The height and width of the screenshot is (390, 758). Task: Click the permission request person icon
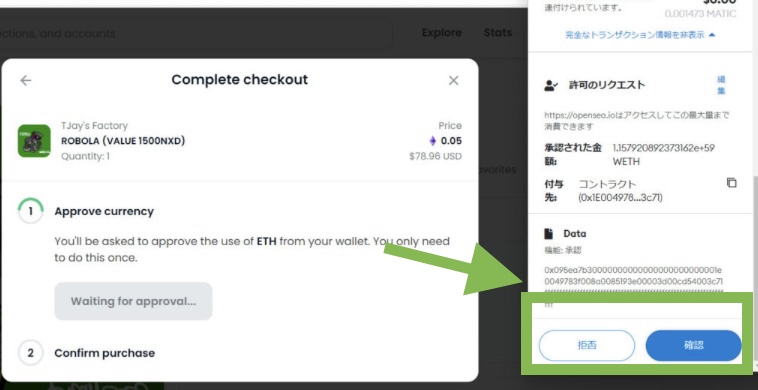(x=551, y=86)
